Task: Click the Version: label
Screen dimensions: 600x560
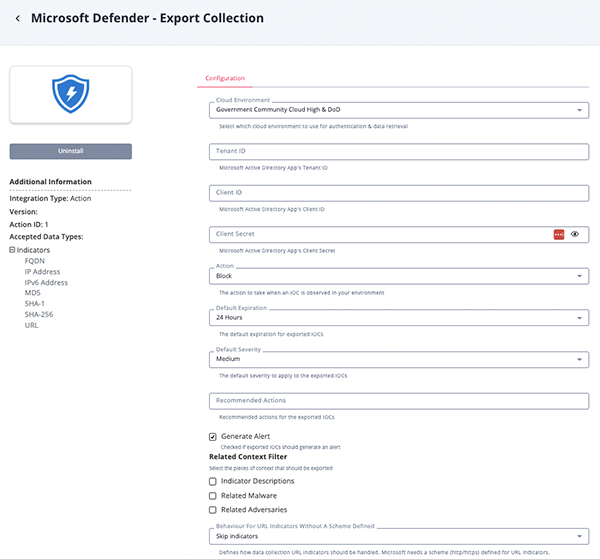Action: point(23,212)
